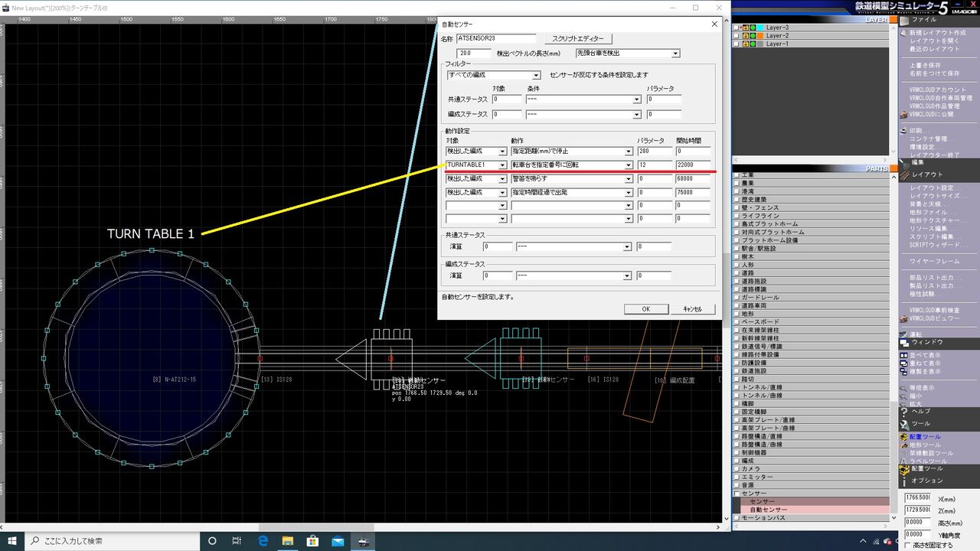
Task: Open the gray color swatch of Layer-1
Action: click(x=760, y=44)
